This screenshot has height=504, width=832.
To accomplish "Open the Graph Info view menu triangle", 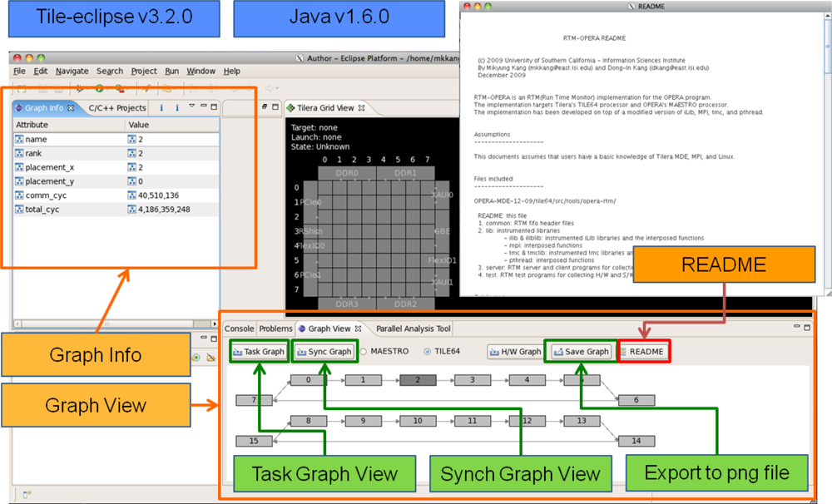I will pos(191,106).
